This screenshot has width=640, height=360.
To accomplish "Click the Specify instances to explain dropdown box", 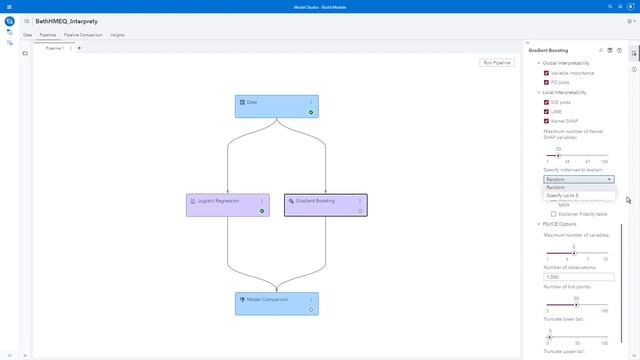I will (x=579, y=179).
